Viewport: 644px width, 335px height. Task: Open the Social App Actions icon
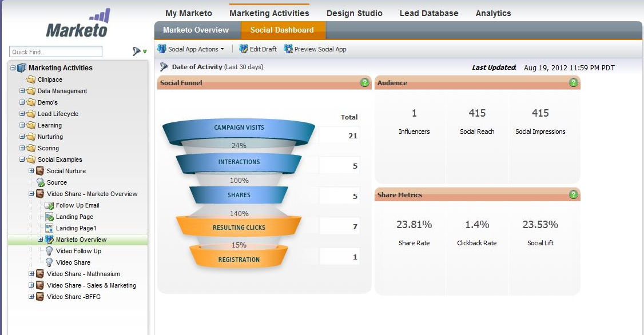tap(162, 49)
